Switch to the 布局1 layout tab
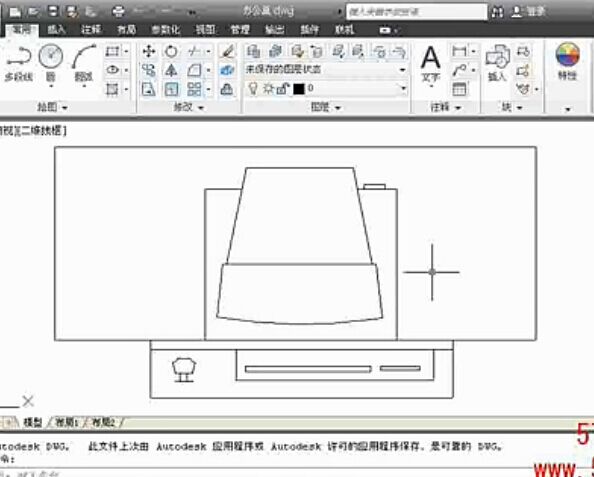The height and width of the screenshot is (477, 594). [x=67, y=422]
